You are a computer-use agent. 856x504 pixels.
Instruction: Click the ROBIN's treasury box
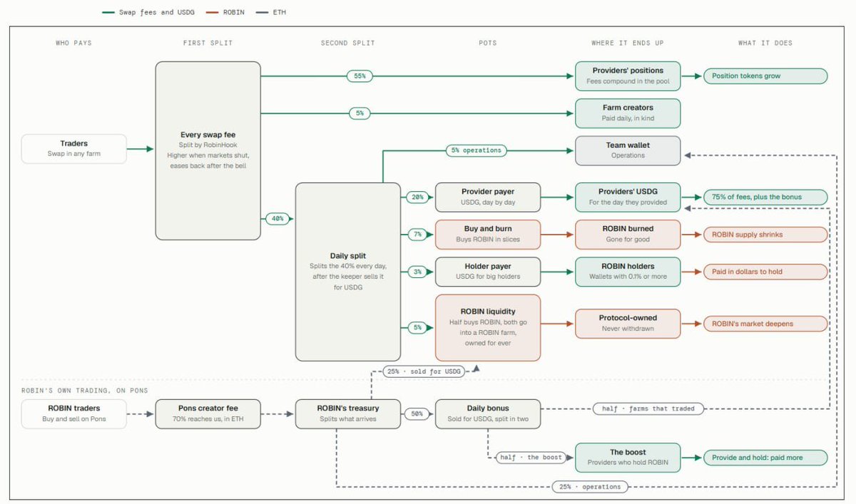click(348, 413)
